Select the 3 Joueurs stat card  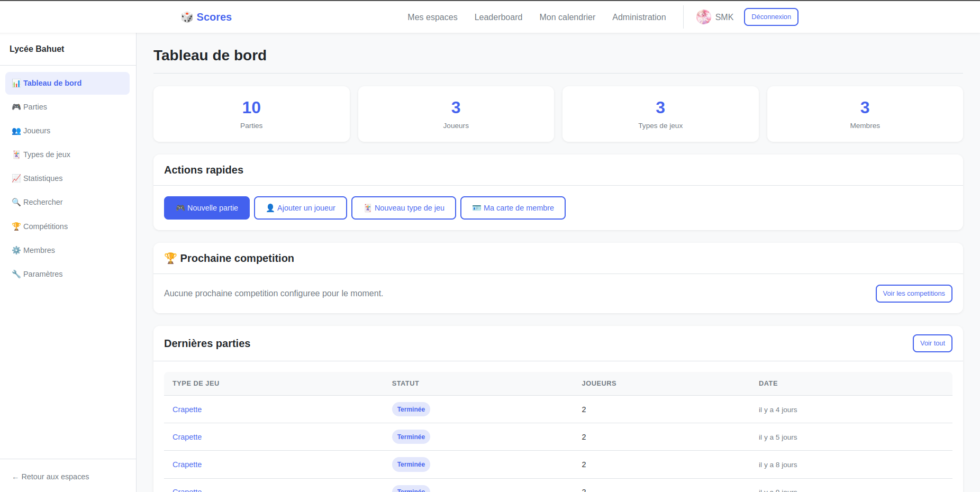pyautogui.click(x=456, y=114)
